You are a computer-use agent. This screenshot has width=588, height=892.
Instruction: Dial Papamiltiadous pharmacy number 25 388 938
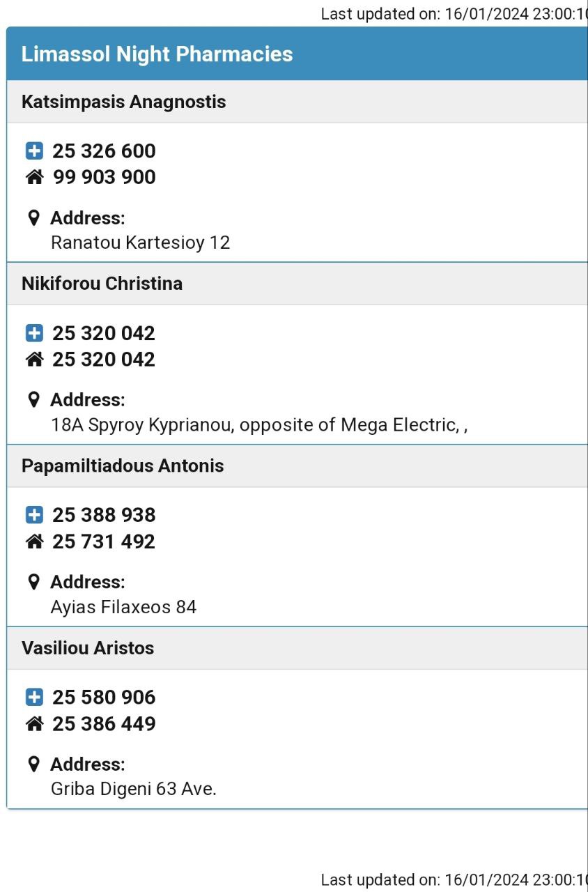(104, 515)
